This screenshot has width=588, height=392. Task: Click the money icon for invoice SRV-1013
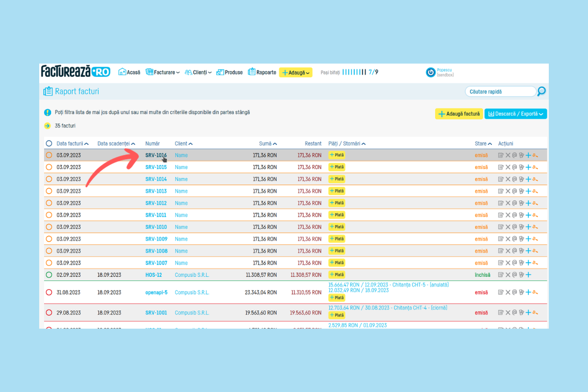(521, 191)
